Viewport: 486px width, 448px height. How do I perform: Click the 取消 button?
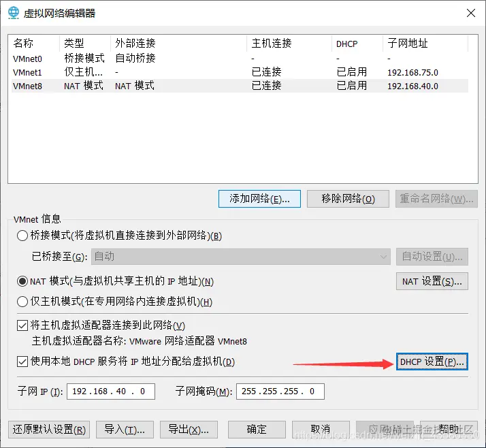click(321, 430)
